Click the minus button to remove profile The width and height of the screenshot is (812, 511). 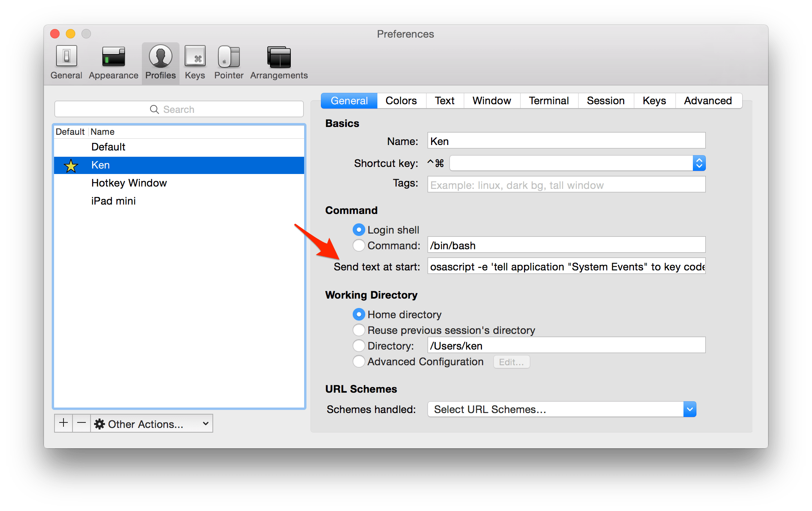click(82, 423)
